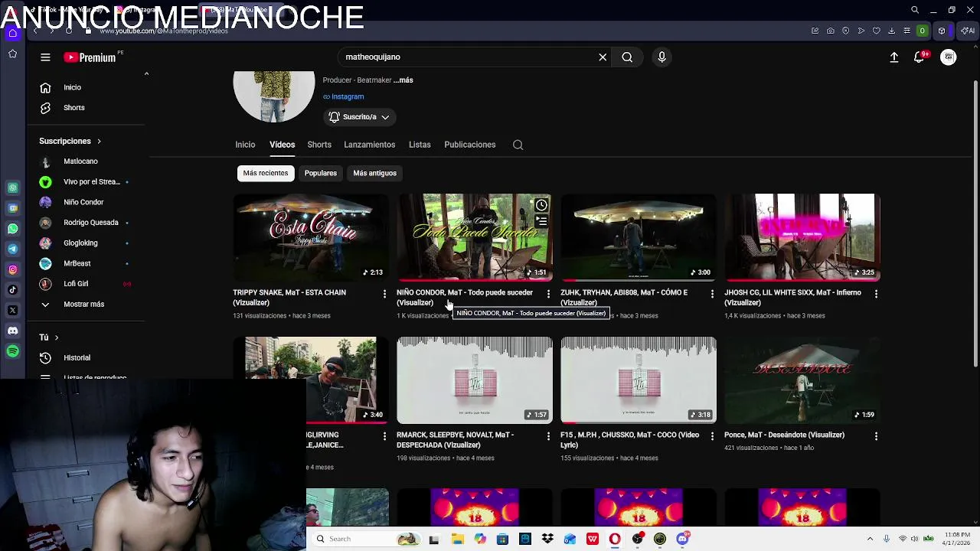Screen dimensions: 980x551
Task: Open the browser AI assistant button
Action: click(968, 31)
